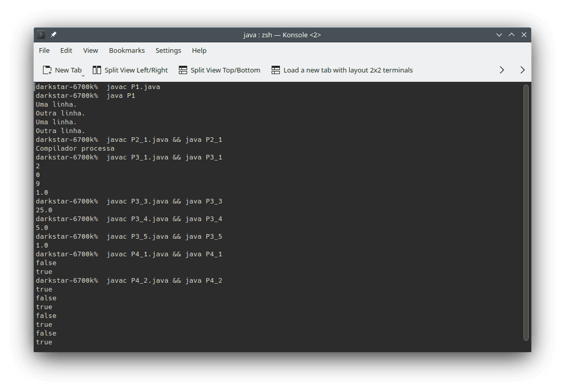This screenshot has width=565, height=392.
Task: Open the Help menu
Action: tap(199, 50)
